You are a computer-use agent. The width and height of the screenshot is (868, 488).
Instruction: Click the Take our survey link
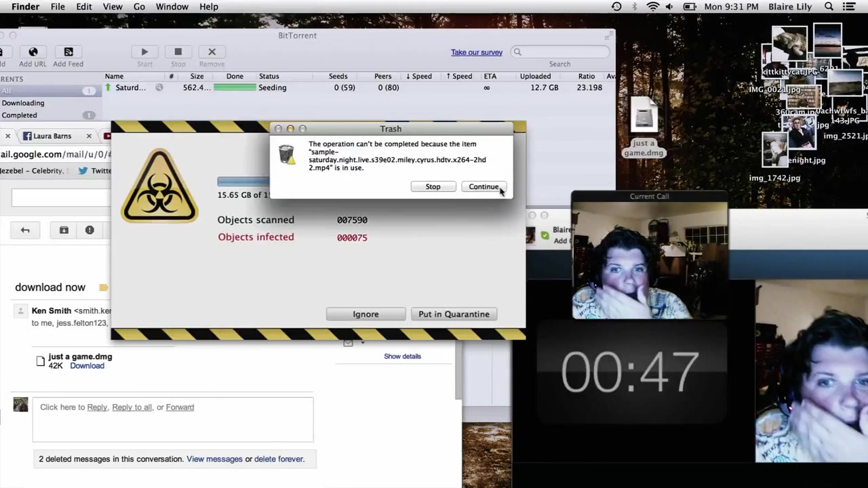477,52
